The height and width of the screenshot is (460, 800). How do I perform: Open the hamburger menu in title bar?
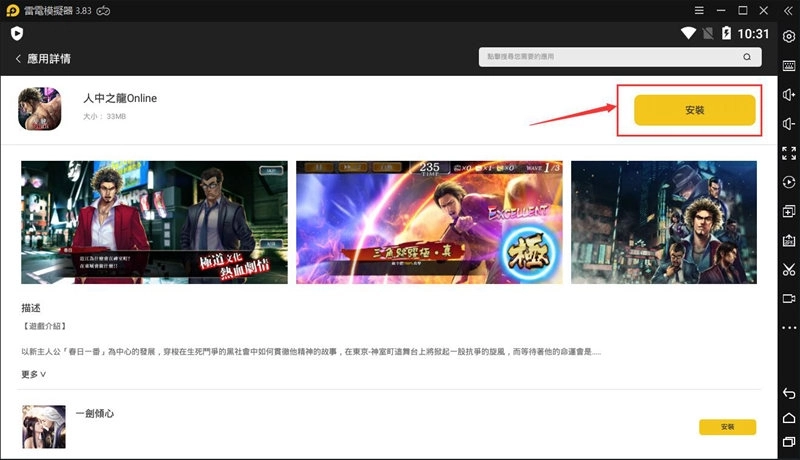coord(699,10)
